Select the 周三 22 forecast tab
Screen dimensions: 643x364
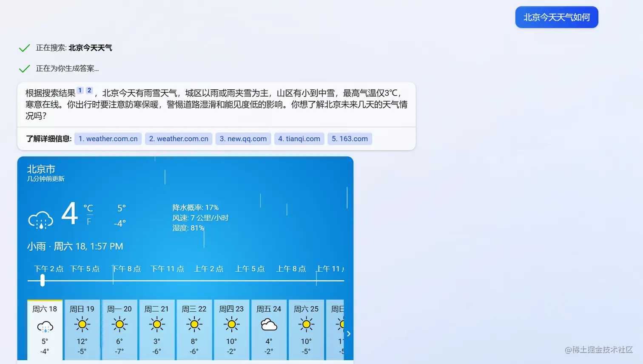(194, 330)
